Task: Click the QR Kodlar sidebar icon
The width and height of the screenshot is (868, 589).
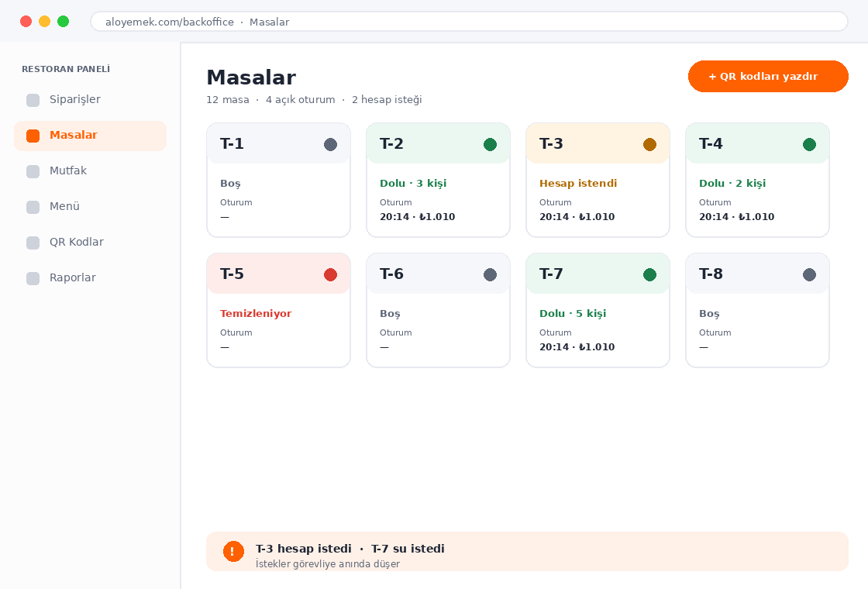Action: 33,243
